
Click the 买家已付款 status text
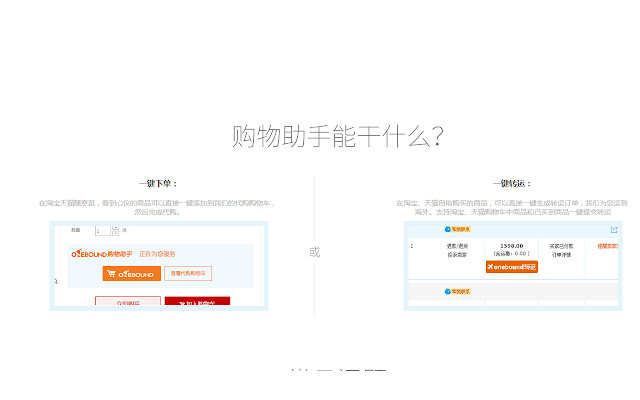pos(561,246)
